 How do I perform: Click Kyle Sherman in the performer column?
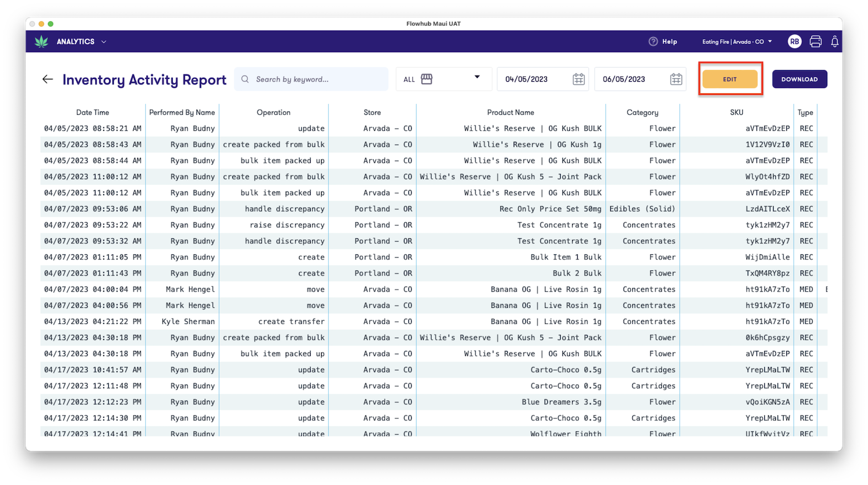click(188, 322)
